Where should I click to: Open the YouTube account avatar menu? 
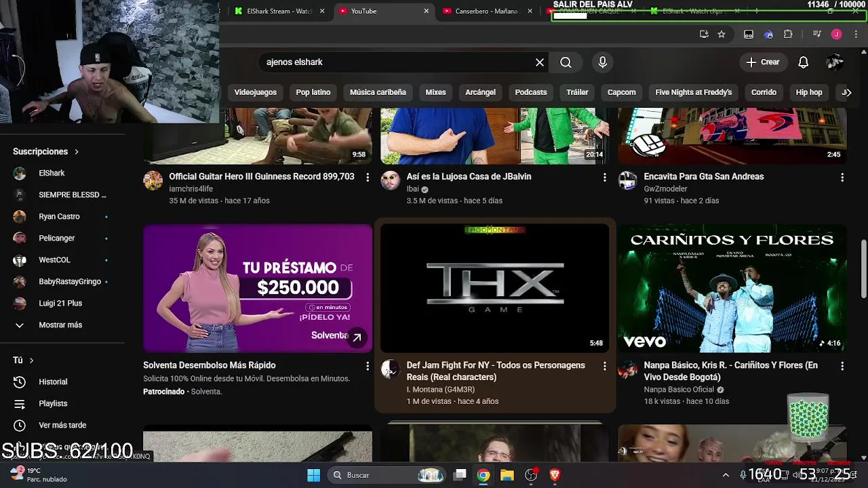[x=835, y=62]
